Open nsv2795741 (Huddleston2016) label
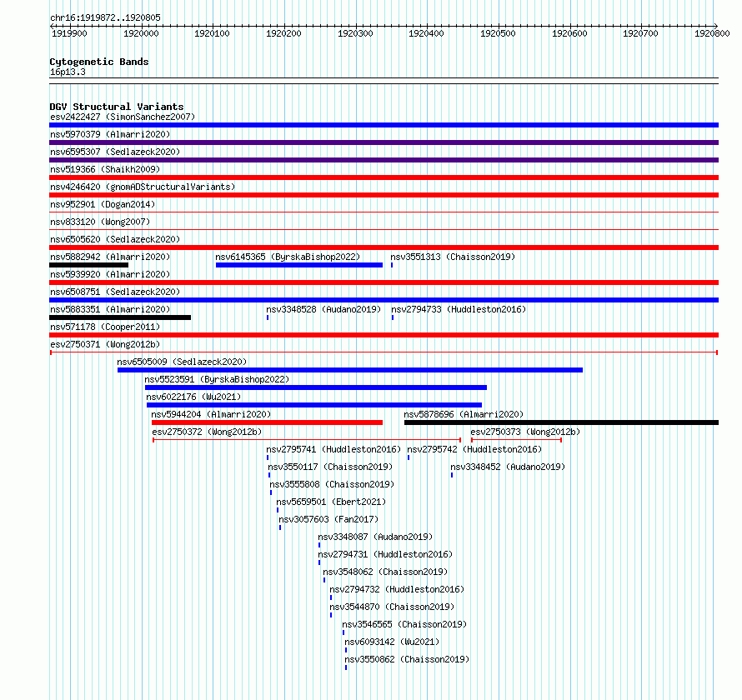Screen dimensions: 742x700 [x=333, y=449]
